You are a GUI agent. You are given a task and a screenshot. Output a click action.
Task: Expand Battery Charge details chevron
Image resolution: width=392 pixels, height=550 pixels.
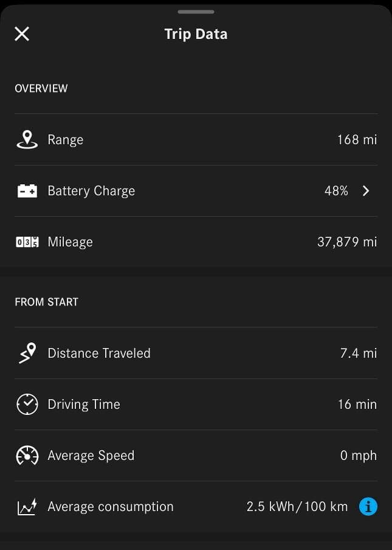coord(366,191)
